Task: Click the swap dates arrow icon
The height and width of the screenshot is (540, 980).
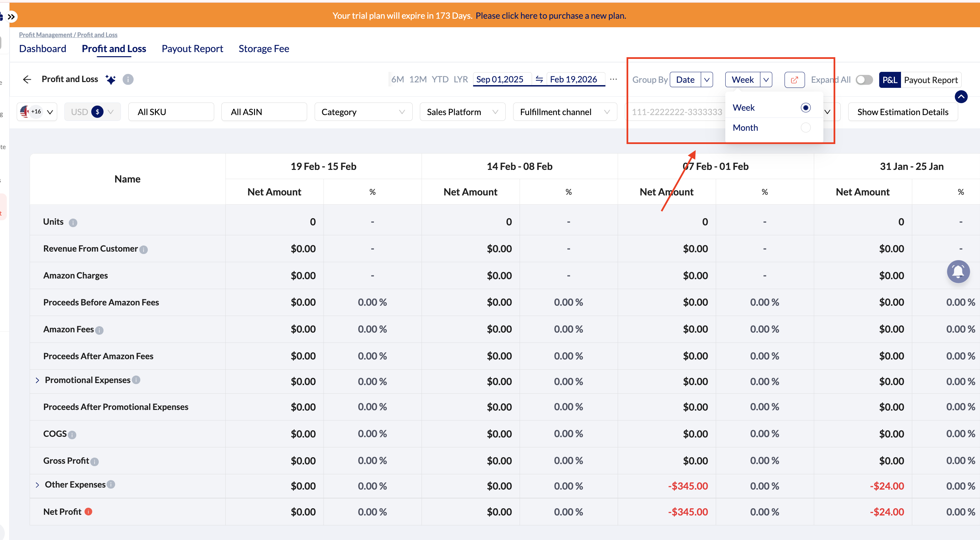Action: click(x=539, y=79)
